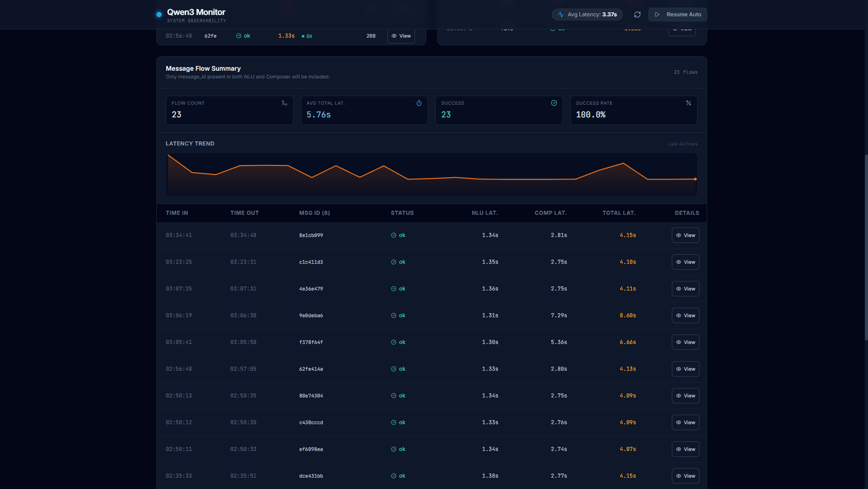Click the refresh icon in header
The image size is (868, 489).
click(637, 15)
